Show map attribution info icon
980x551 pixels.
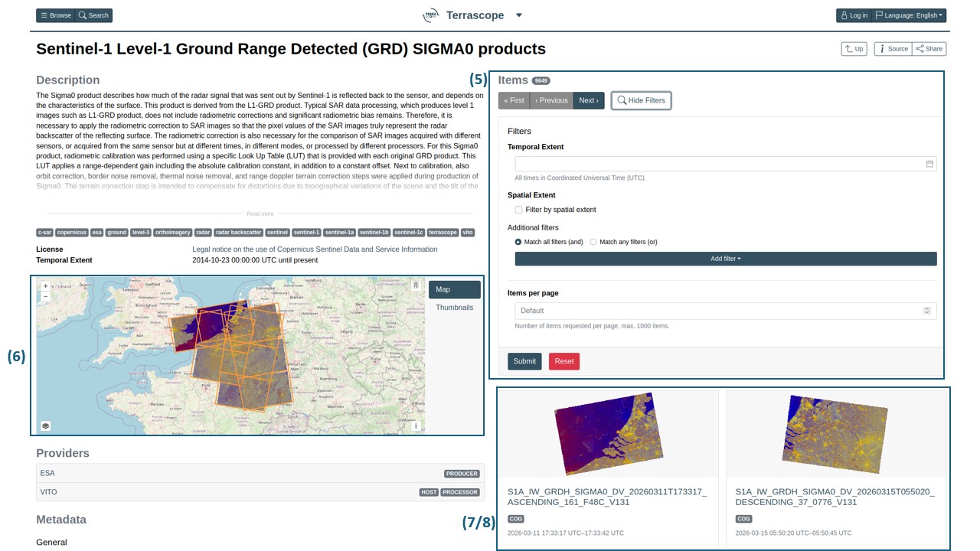point(416,426)
